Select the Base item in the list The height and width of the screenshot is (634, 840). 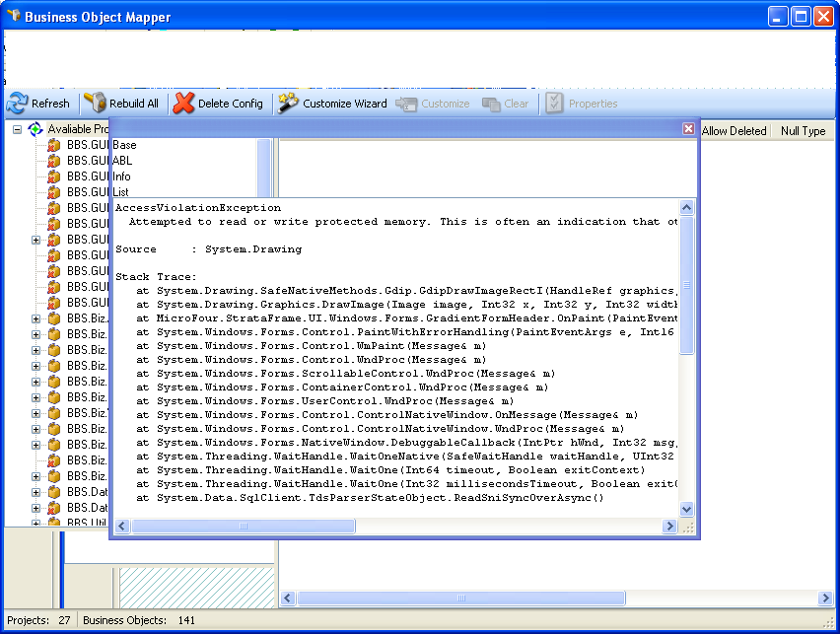[124, 145]
